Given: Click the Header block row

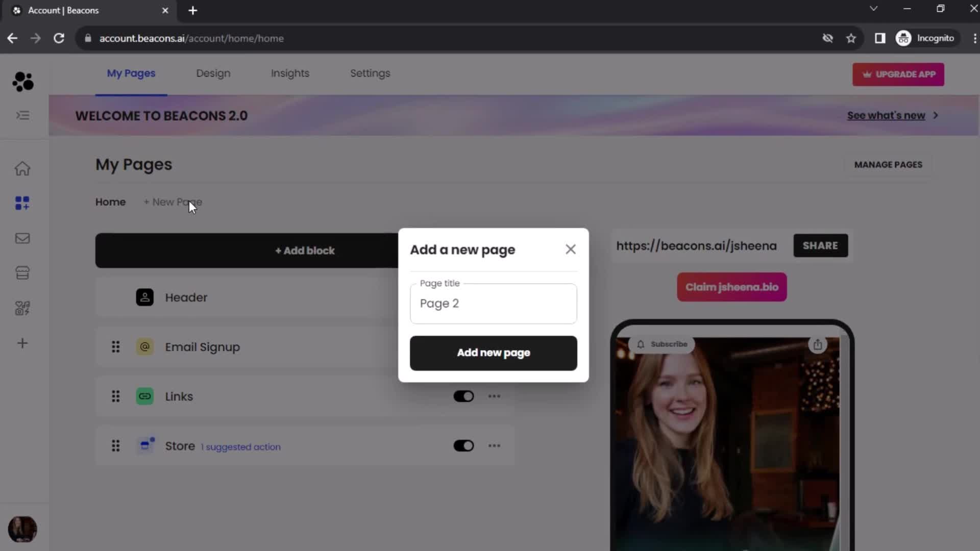Looking at the screenshot, I should pyautogui.click(x=305, y=297).
